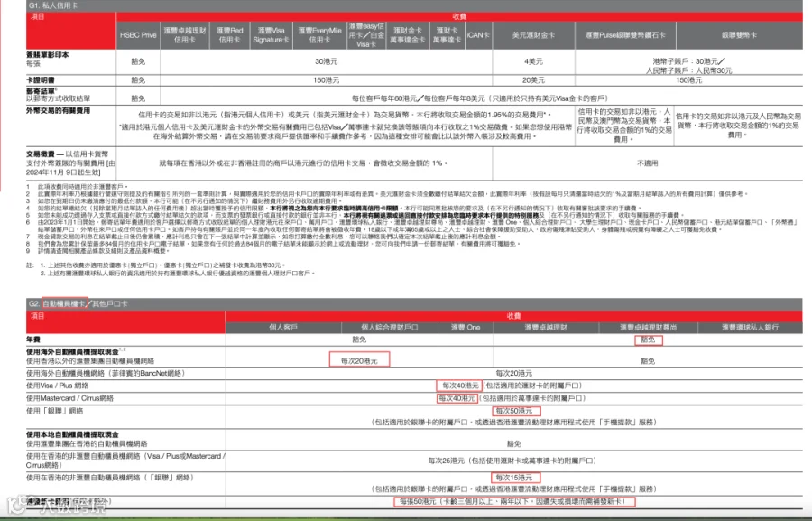Click 每次20港元 in the 滙豐集團自動櫃員機網絡 row
The width and height of the screenshot is (812, 521).
pyautogui.click(x=359, y=361)
